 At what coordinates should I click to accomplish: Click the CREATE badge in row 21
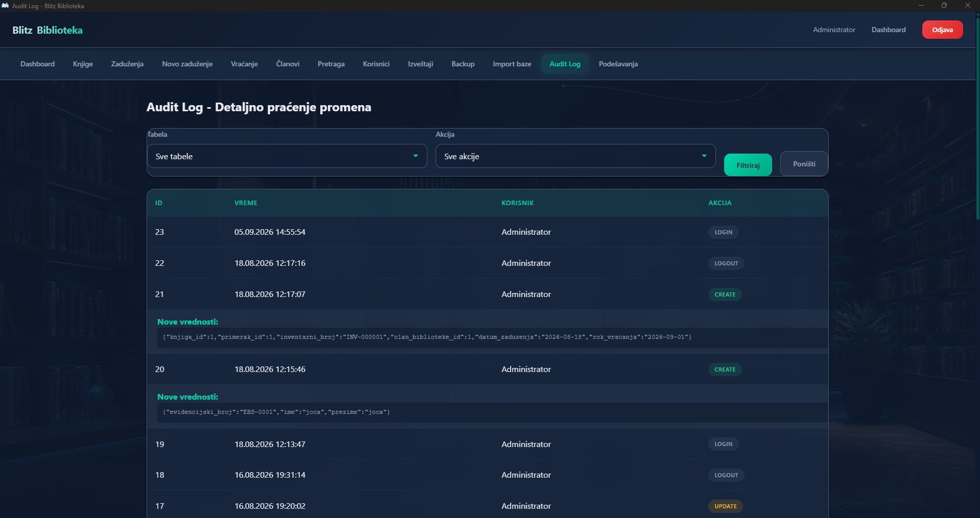[725, 294]
